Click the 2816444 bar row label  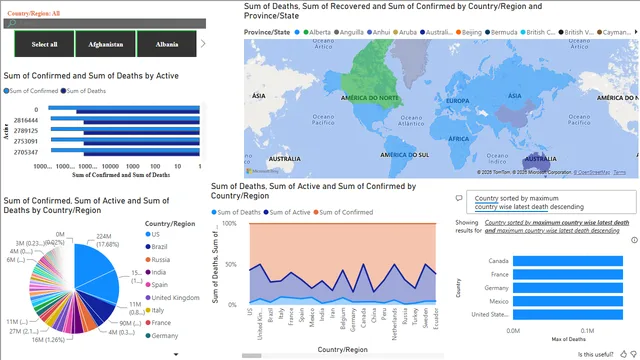click(x=26, y=120)
